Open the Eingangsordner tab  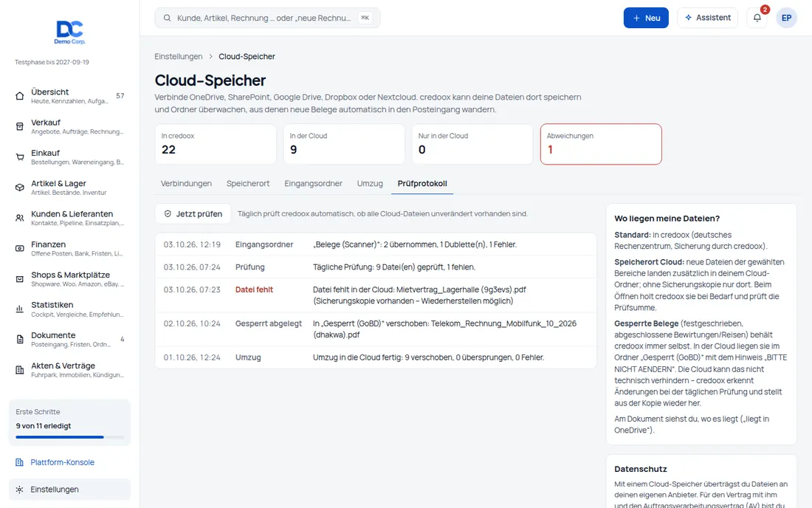313,183
